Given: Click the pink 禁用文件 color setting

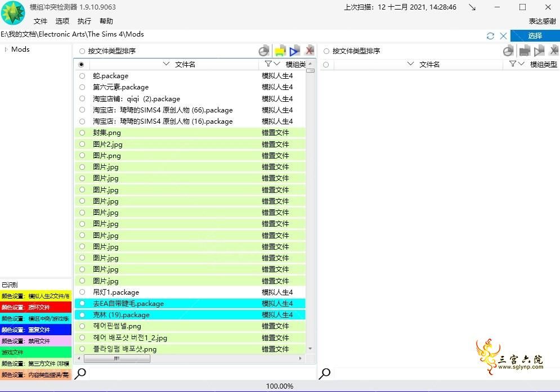Looking at the screenshot, I should (35, 341).
